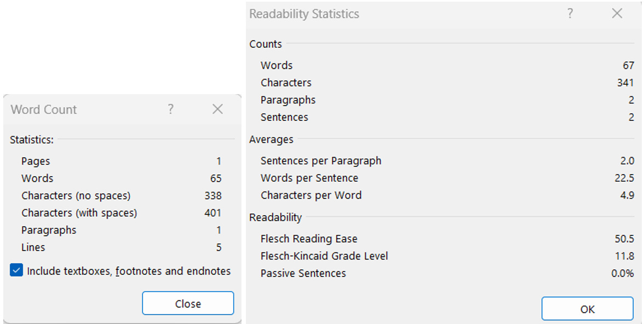The image size is (644, 324).
Task: Click Sentences per Paragraph label
Action: (321, 161)
